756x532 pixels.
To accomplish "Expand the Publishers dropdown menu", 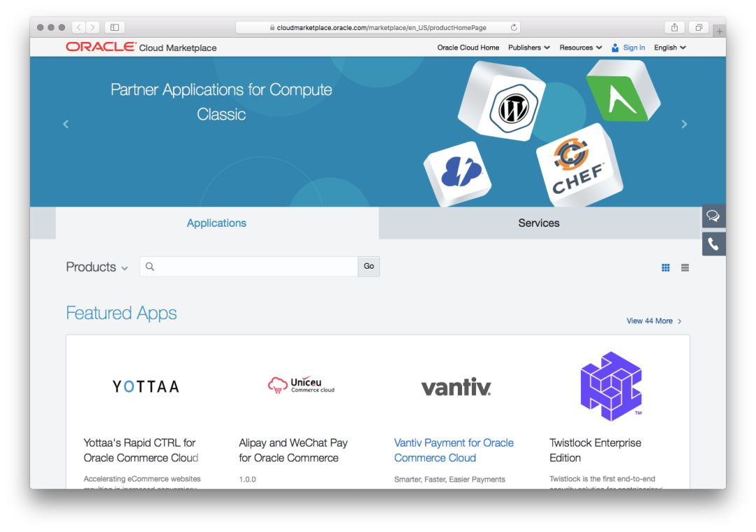I will 529,48.
